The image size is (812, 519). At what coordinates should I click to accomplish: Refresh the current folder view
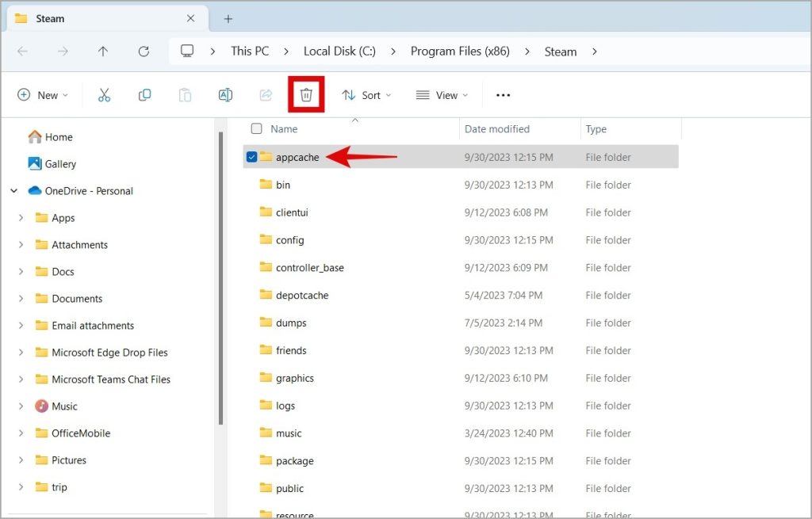point(144,52)
